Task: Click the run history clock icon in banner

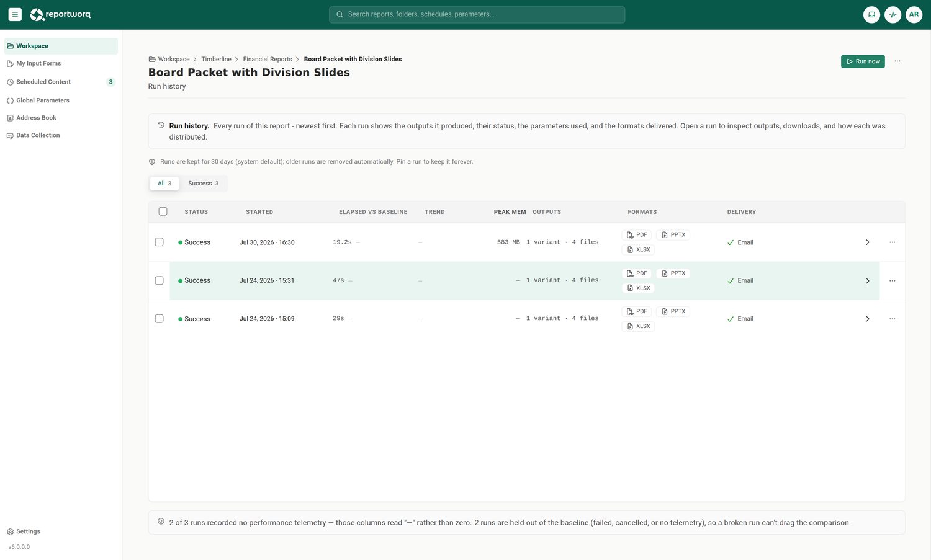Action: click(x=161, y=125)
